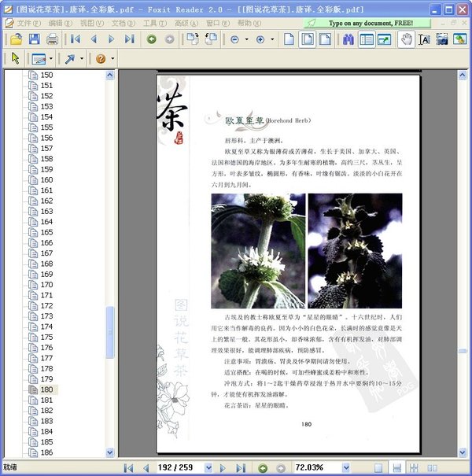Open search with binoculars icon
This screenshot has width=472, height=476.
coord(348,39)
